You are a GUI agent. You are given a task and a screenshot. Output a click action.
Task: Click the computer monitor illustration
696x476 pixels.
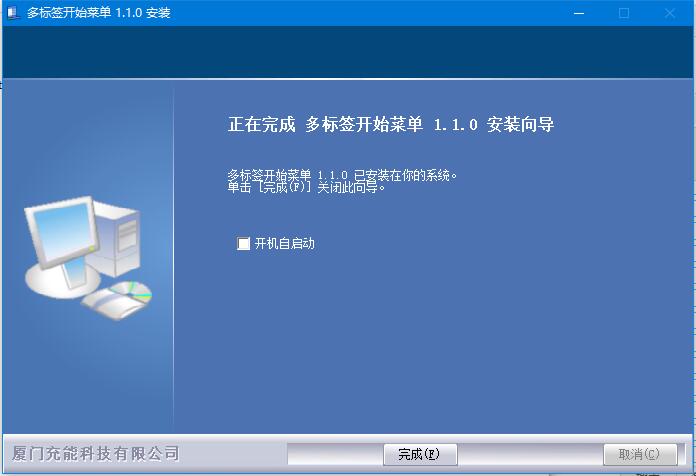(x=62, y=232)
